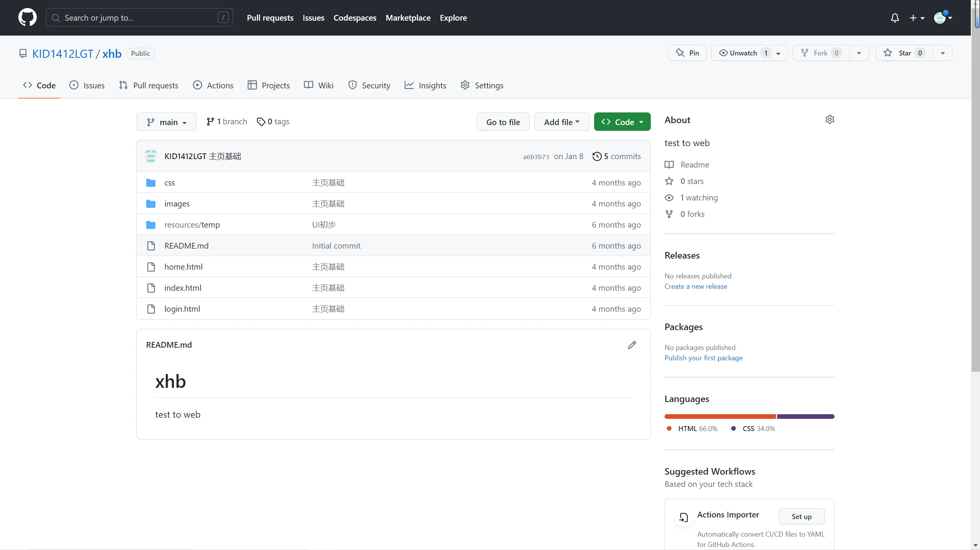The width and height of the screenshot is (980, 550).
Task: Set up Actions Importer
Action: (x=802, y=517)
